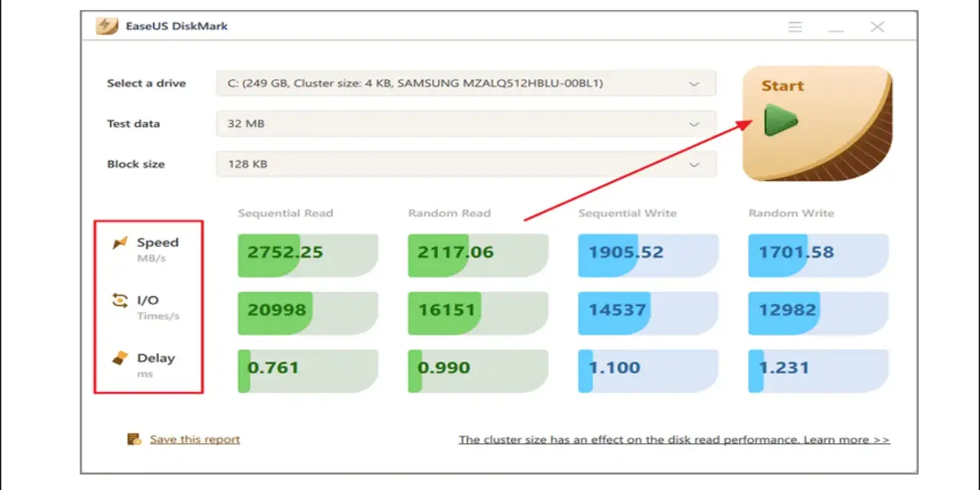Click Random Write speed bar 1701.58
The height and width of the screenshot is (490, 980).
point(818,255)
